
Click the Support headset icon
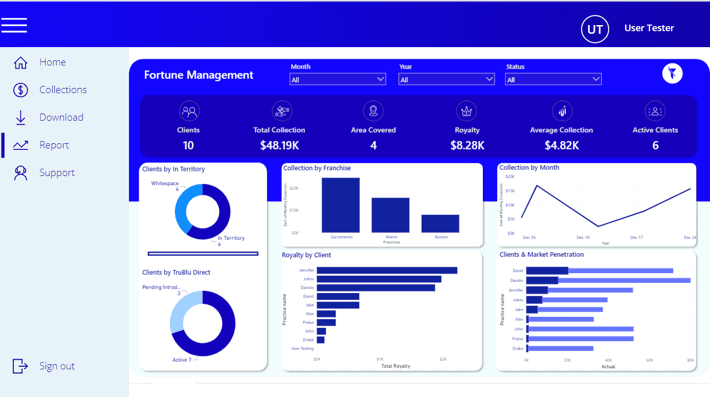20,173
